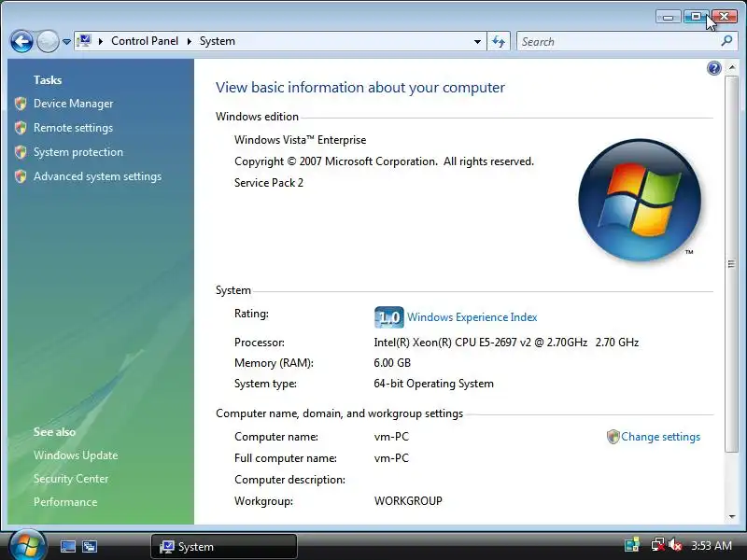This screenshot has width=747, height=560.
Task: Click the scrollbar up arrow
Action: [x=732, y=68]
